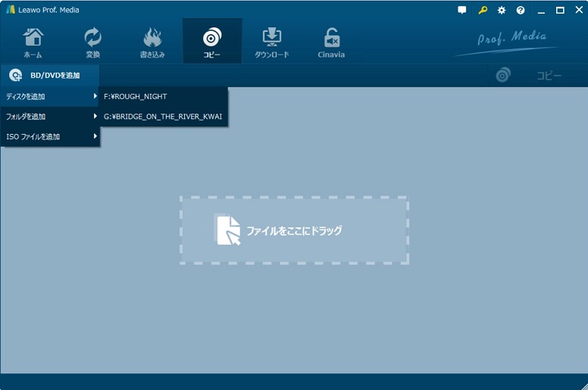Choose disc F:¥ROUGH_NIGHT
Viewport: 588px width, 390px height.
136,97
